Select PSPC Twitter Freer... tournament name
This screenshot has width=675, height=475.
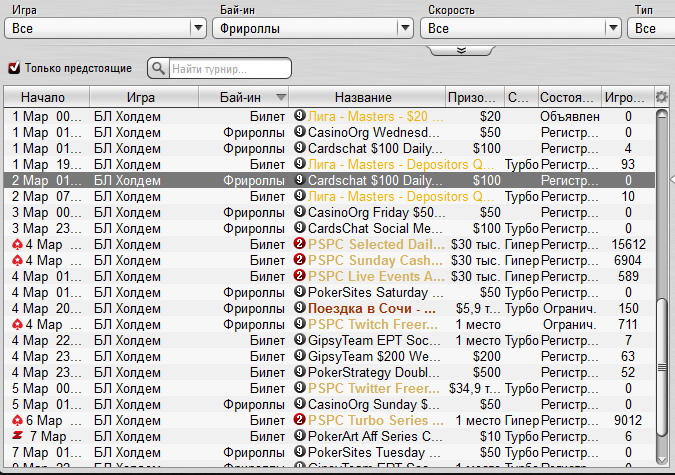tap(374, 388)
